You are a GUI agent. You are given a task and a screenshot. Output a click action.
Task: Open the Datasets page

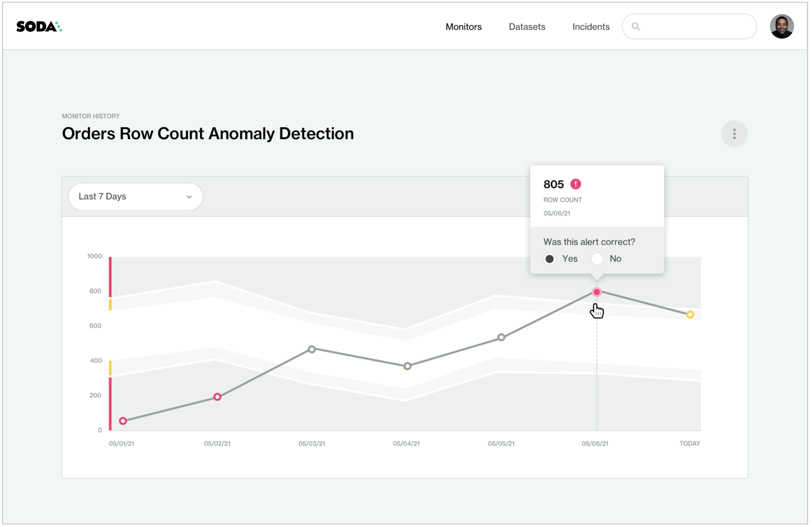tap(527, 27)
